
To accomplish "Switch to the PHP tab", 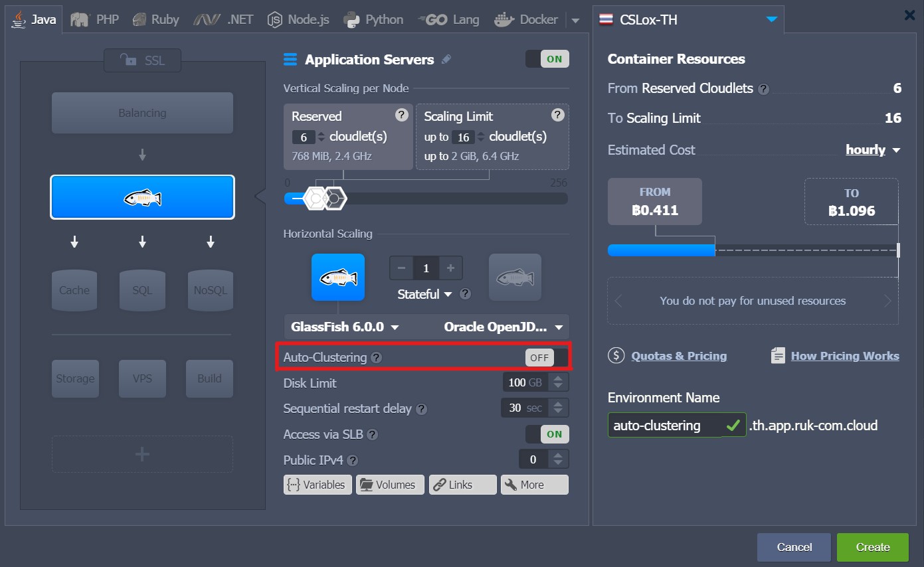I will pos(94,19).
